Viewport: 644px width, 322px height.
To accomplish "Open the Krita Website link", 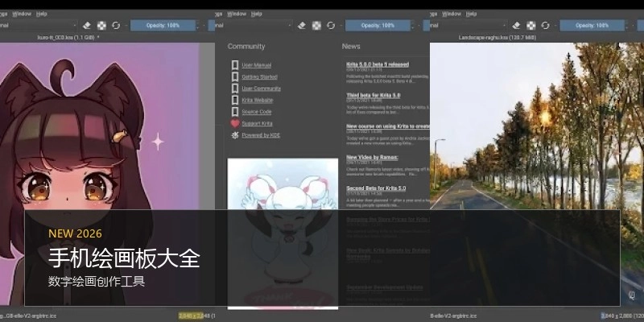I will click(257, 100).
